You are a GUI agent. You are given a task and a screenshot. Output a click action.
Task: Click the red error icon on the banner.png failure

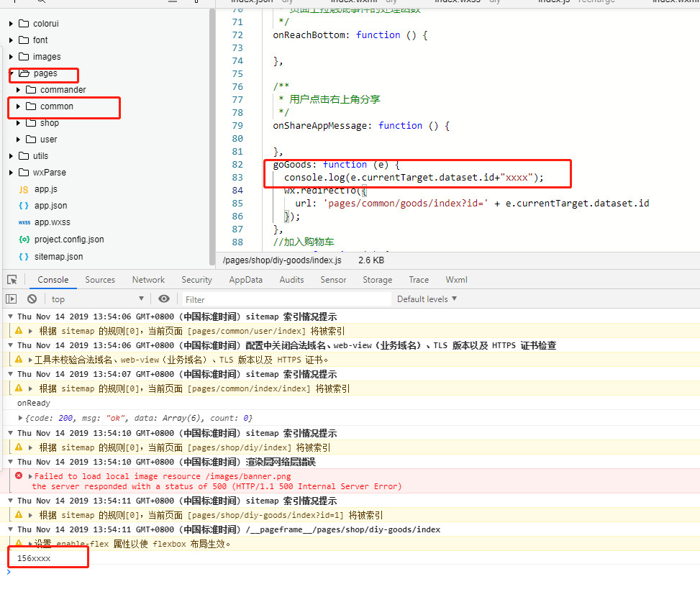click(19, 476)
